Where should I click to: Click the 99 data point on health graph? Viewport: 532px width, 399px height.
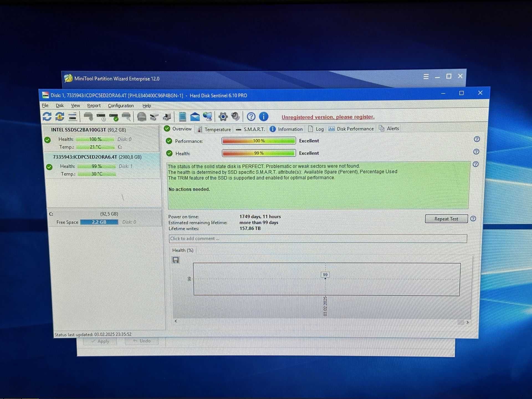click(325, 278)
